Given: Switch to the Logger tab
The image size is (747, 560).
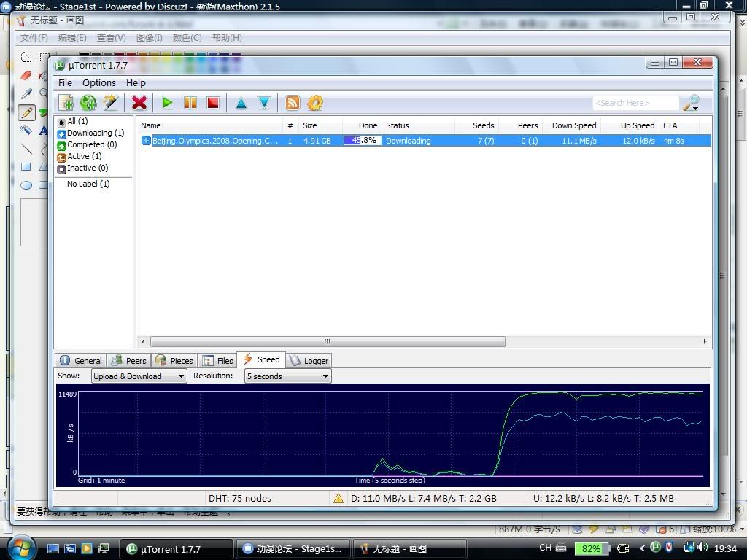Looking at the screenshot, I should pyautogui.click(x=309, y=360).
